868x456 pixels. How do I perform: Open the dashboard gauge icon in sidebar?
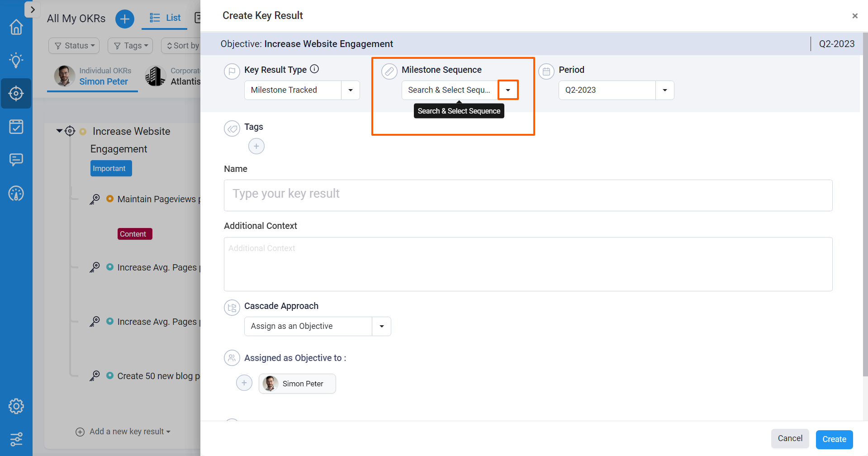(16, 193)
